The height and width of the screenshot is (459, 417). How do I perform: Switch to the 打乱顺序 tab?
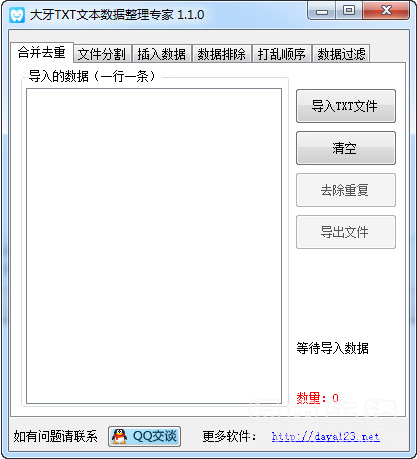(282, 54)
